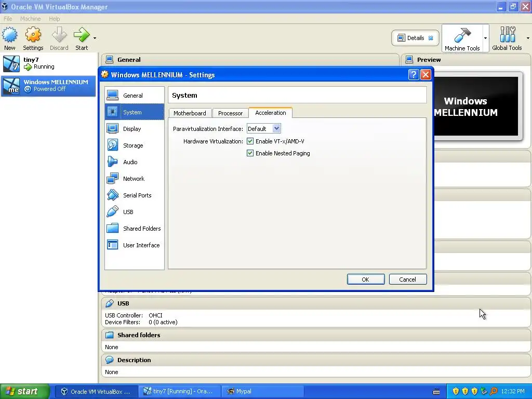
Task: Close the Details tool via its x icon
Action: click(431, 38)
